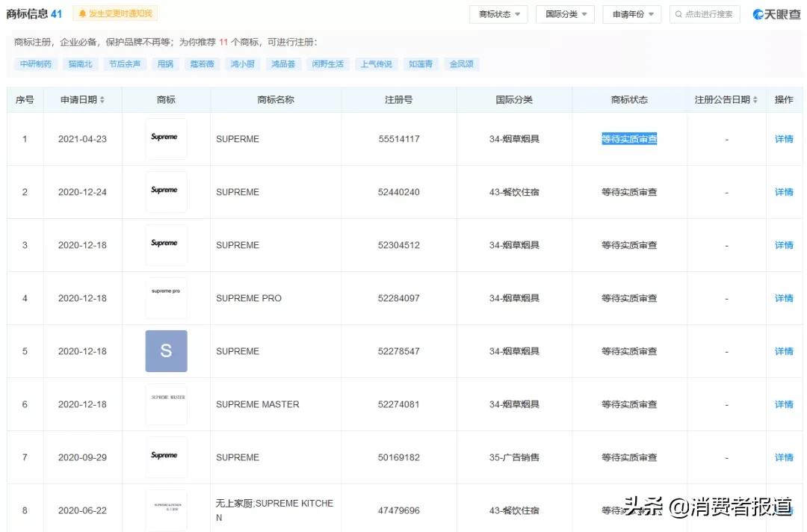This screenshot has height=532, width=807.
Task: Click the notification bell icon beside 发生变更时通知我
Action: (82, 13)
